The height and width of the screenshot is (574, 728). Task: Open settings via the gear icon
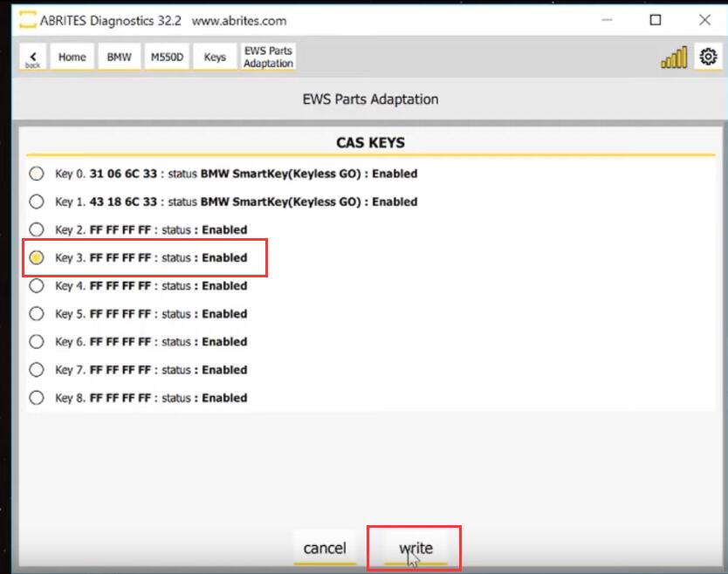tap(708, 57)
